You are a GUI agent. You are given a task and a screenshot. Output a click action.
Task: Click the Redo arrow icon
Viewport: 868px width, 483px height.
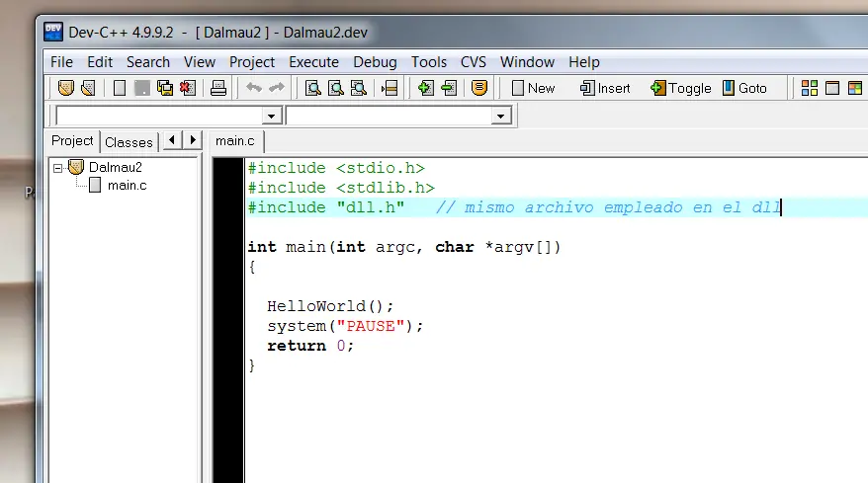276,88
